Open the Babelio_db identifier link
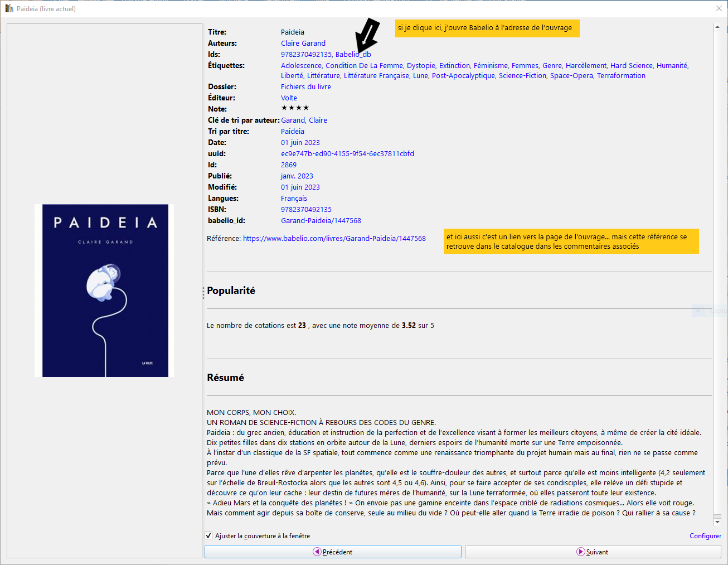Viewport: 728px width, 565px height. point(353,54)
